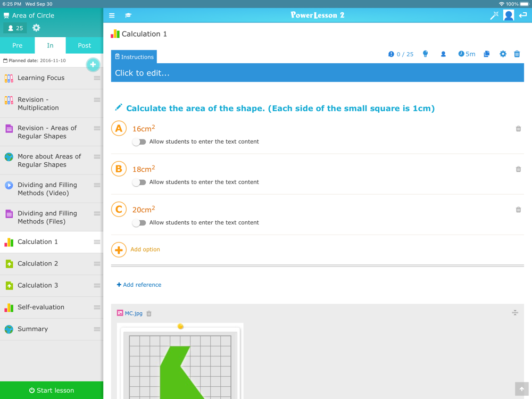Open Revision - Areas of Regular Shapes
Viewport: 532px width, 399px height.
coord(52,132)
